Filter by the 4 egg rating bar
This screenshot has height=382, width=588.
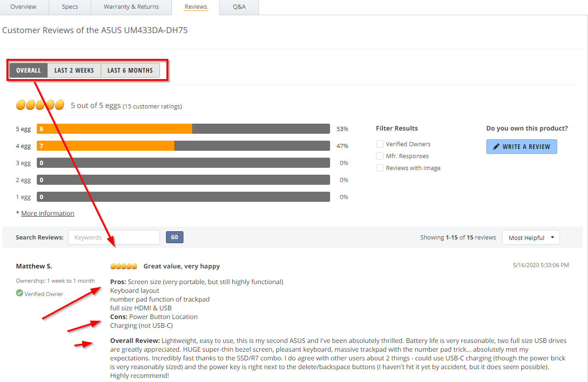tap(183, 146)
